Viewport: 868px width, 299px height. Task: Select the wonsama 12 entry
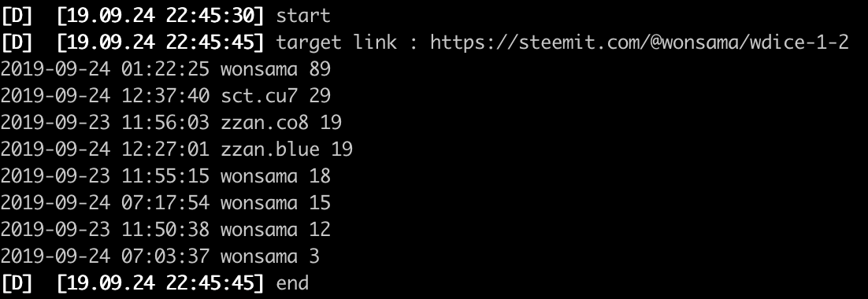tap(276, 229)
